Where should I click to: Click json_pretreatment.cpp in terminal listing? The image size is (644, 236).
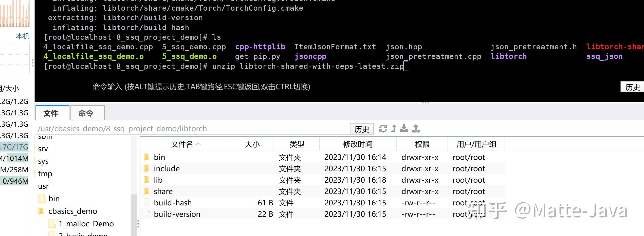point(433,56)
